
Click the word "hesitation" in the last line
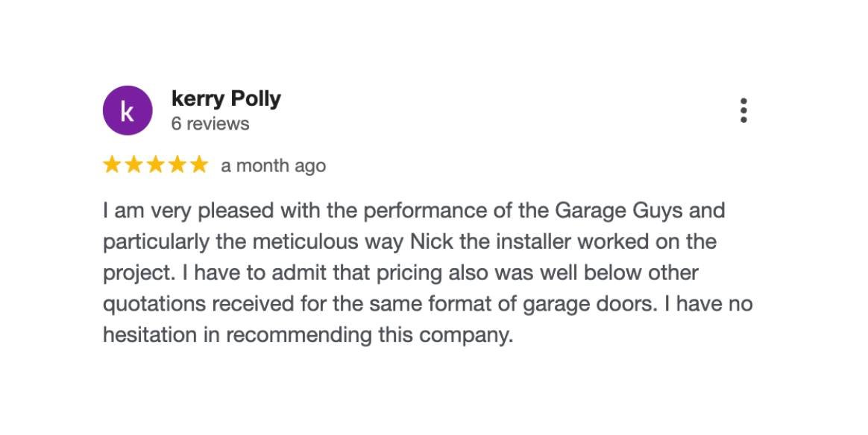click(150, 335)
